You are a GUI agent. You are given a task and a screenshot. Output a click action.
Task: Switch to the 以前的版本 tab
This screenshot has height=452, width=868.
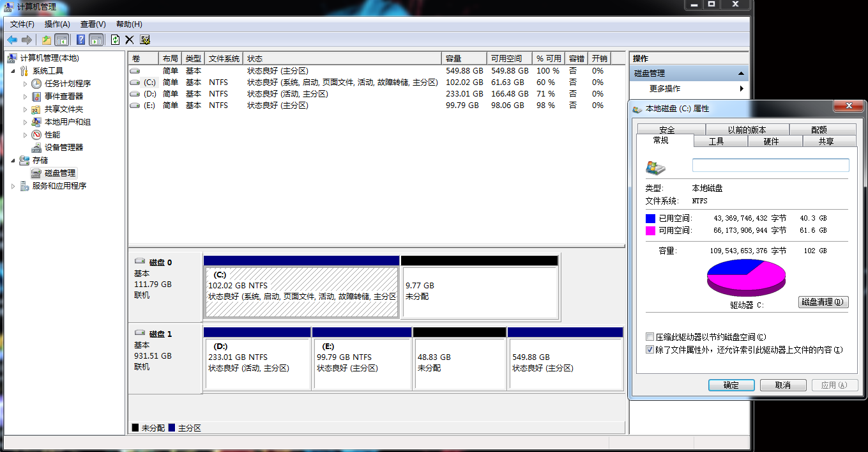point(747,129)
